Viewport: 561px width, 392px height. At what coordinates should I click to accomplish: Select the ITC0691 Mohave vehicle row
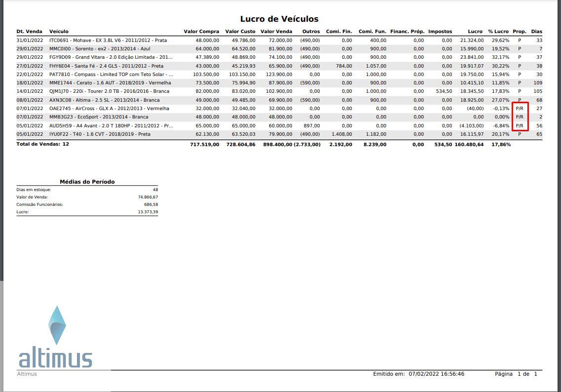[108, 40]
